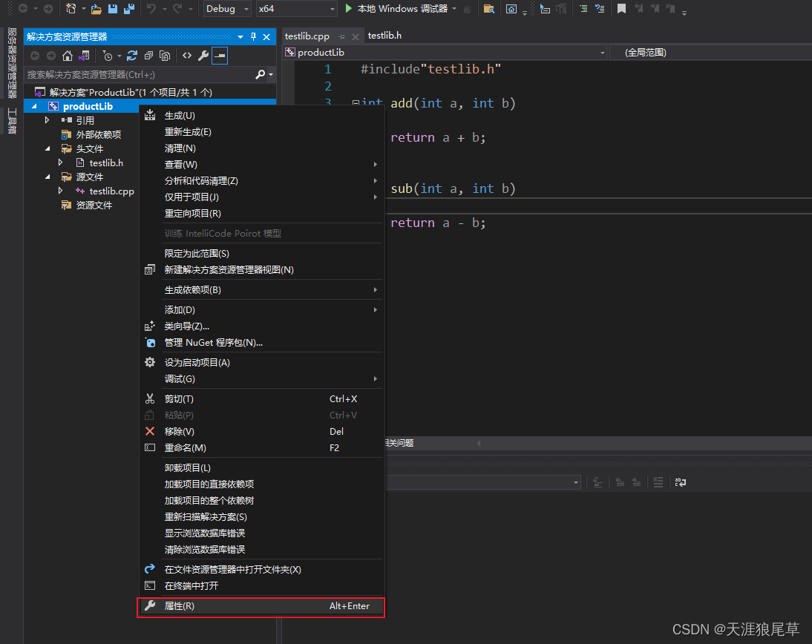Image resolution: width=812 pixels, height=644 pixels.
Task: Open the 查看(W) submenu
Action: [261, 165]
